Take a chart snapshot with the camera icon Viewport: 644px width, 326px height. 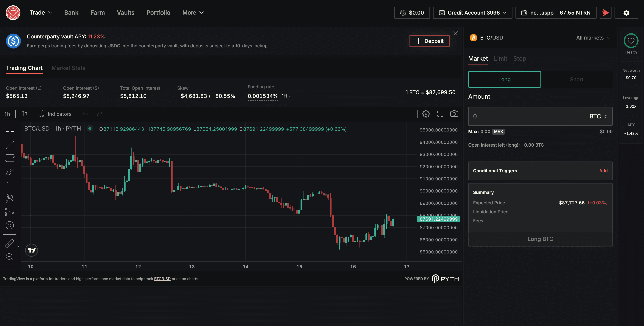454,114
